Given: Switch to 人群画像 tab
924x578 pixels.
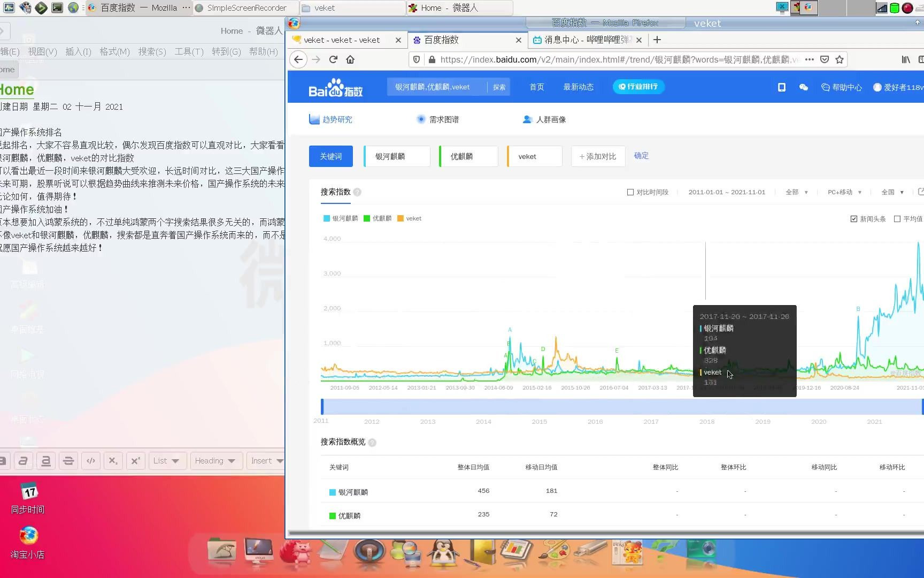Looking at the screenshot, I should 544,119.
